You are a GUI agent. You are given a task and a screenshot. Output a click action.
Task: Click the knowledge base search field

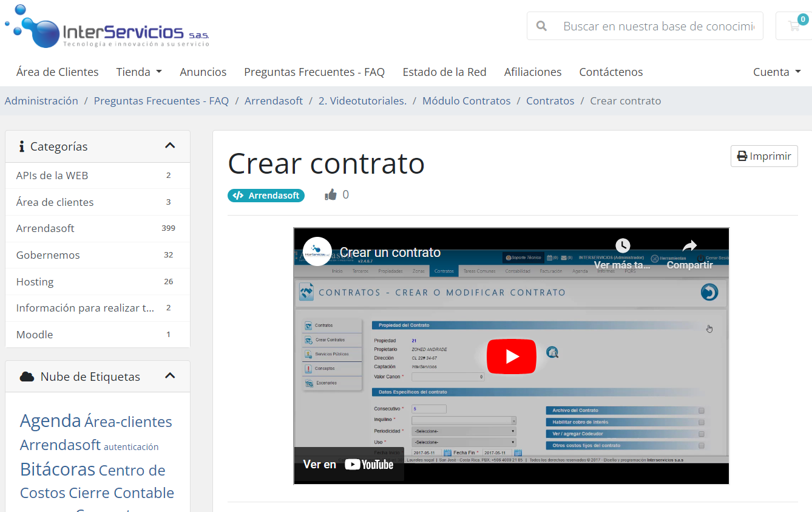pos(658,26)
